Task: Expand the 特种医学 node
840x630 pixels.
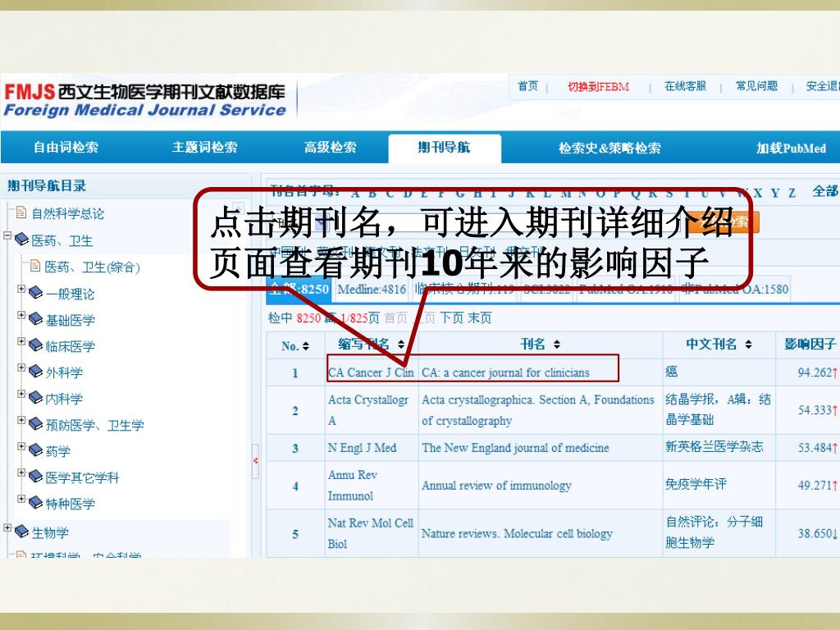Action: [x=21, y=499]
